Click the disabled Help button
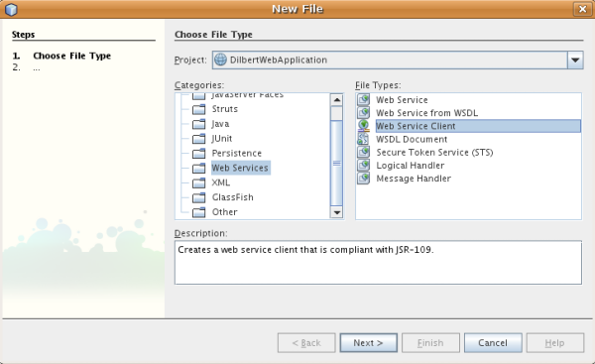 pyautogui.click(x=554, y=343)
